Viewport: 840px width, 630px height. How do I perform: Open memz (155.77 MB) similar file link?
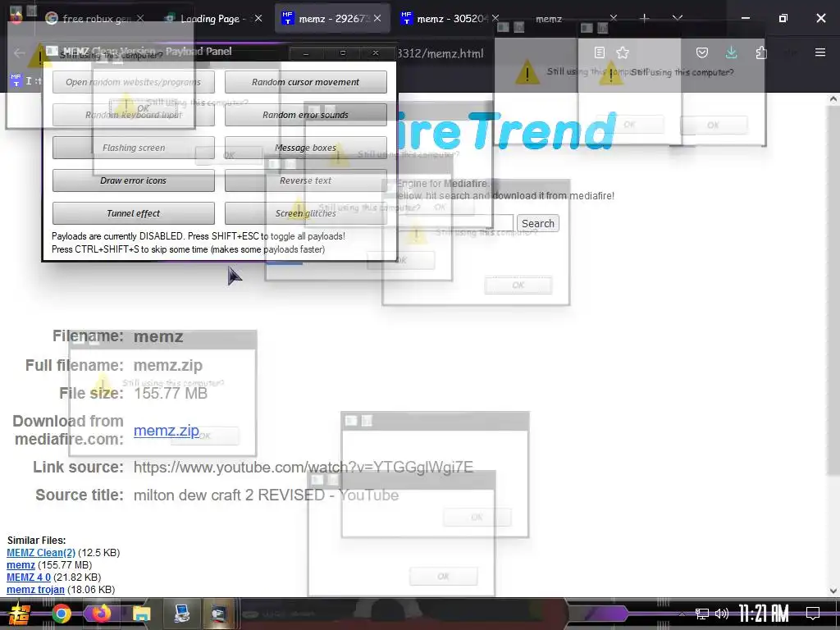(x=21, y=564)
